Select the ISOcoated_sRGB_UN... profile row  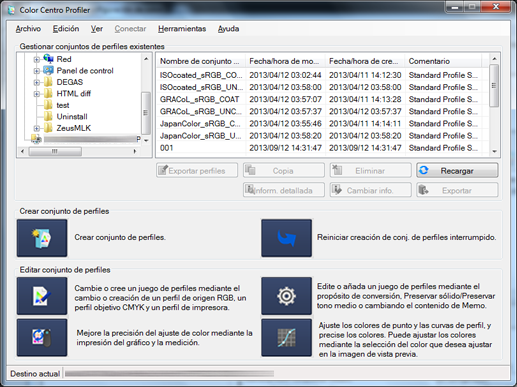(322, 87)
